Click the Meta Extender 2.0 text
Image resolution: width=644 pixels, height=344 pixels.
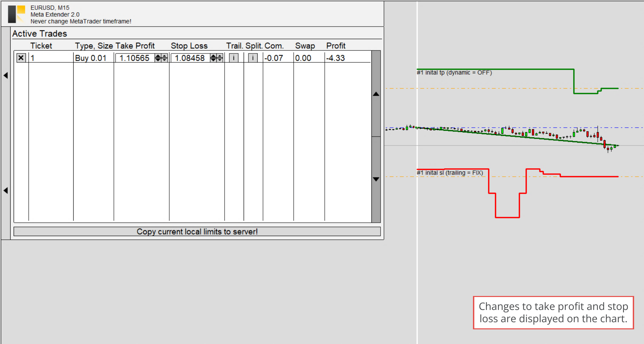(x=55, y=14)
